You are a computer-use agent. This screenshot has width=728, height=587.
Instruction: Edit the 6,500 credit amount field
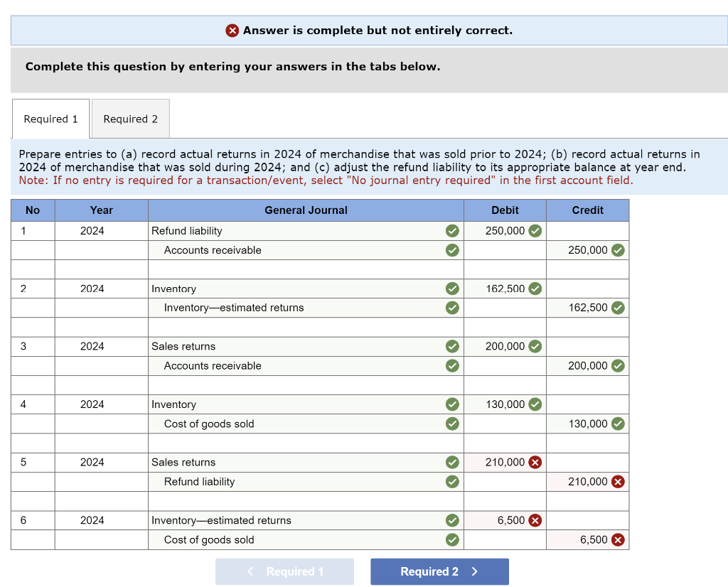coord(587,539)
